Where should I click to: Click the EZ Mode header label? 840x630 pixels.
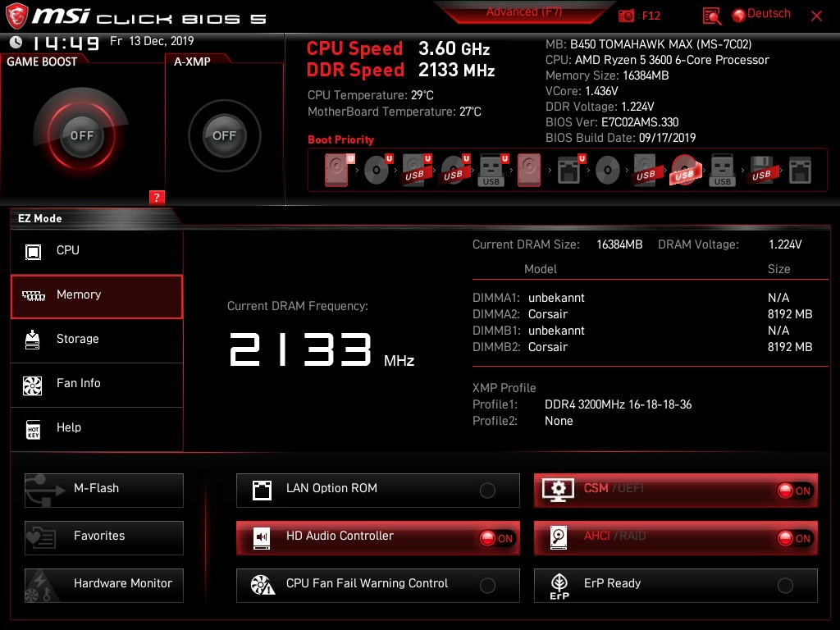pos(39,218)
